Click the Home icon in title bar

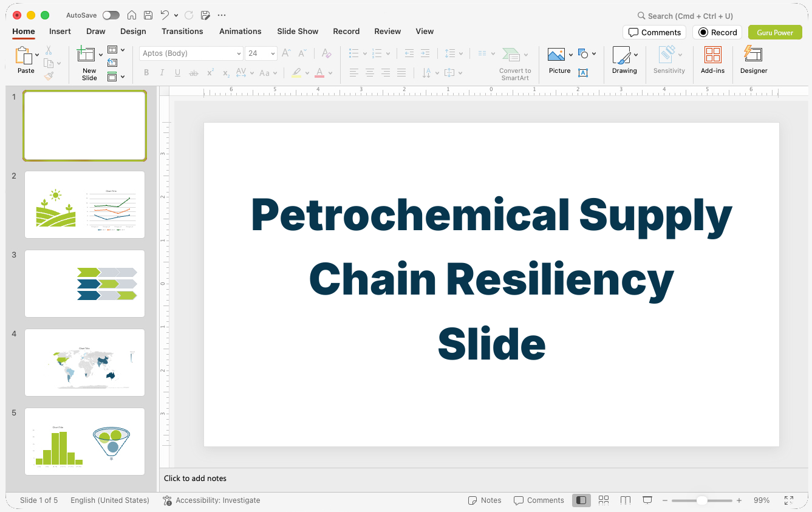pos(132,15)
